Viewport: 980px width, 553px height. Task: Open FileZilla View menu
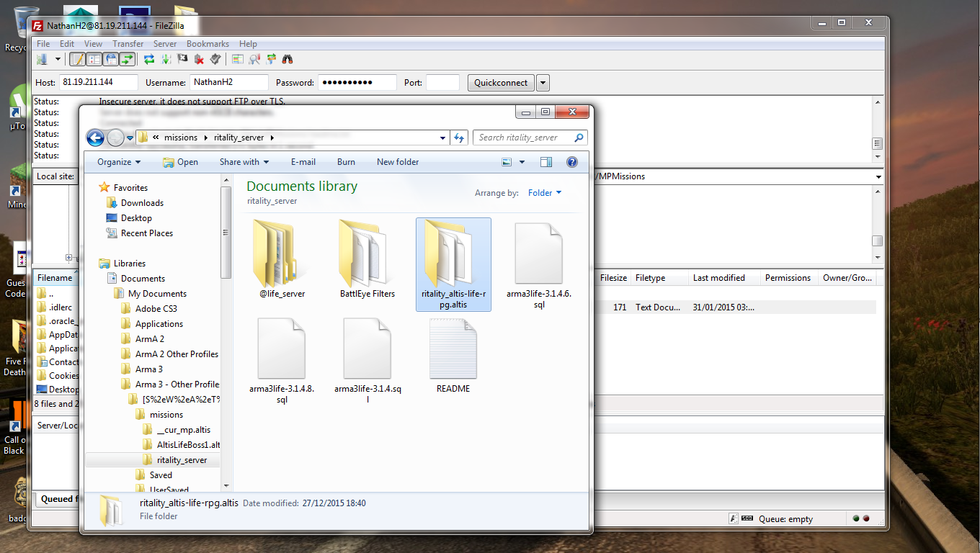coord(94,44)
